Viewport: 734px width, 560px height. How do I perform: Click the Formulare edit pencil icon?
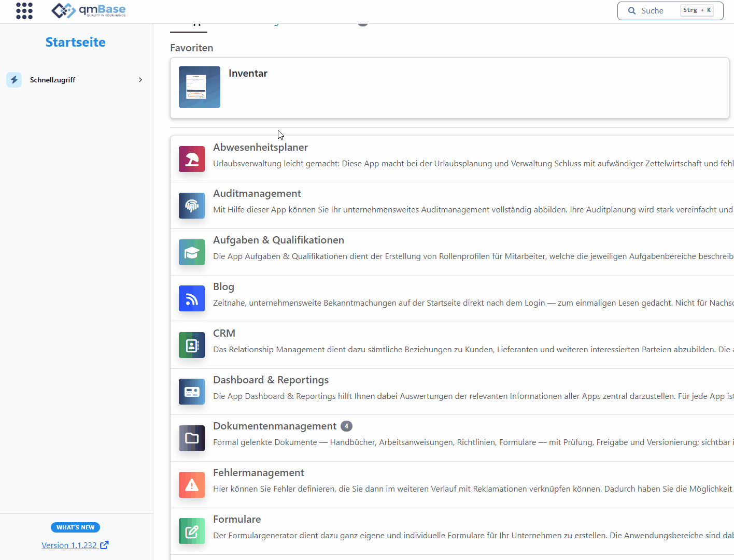point(192,531)
